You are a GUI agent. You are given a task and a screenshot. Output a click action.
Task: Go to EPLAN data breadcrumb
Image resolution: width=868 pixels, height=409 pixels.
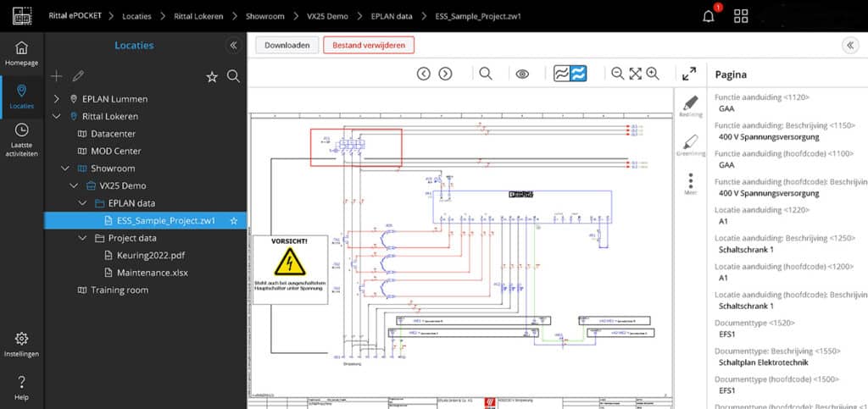click(392, 16)
